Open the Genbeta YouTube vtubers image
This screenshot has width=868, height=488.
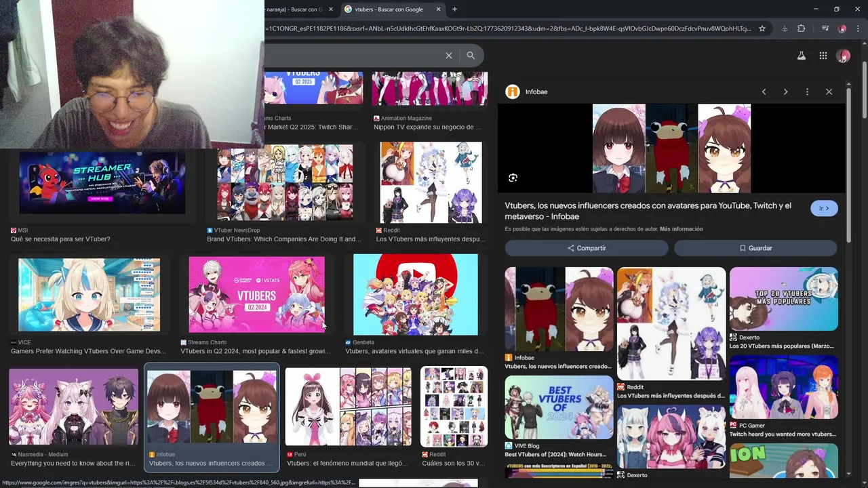416,295
